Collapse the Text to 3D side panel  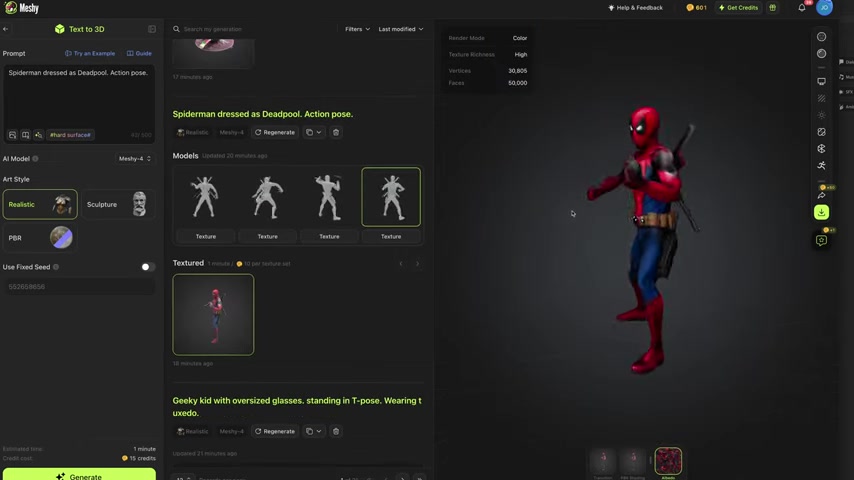pyautogui.click(x=152, y=29)
